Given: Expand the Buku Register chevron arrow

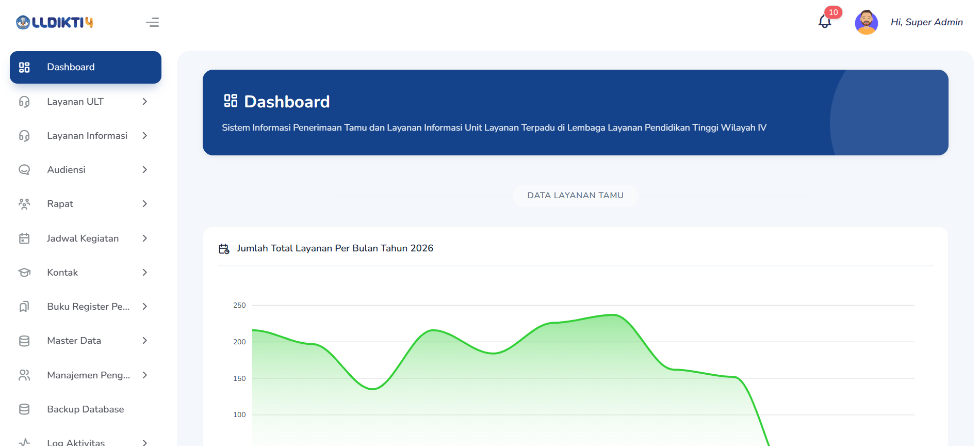Looking at the screenshot, I should pyautogui.click(x=145, y=307).
